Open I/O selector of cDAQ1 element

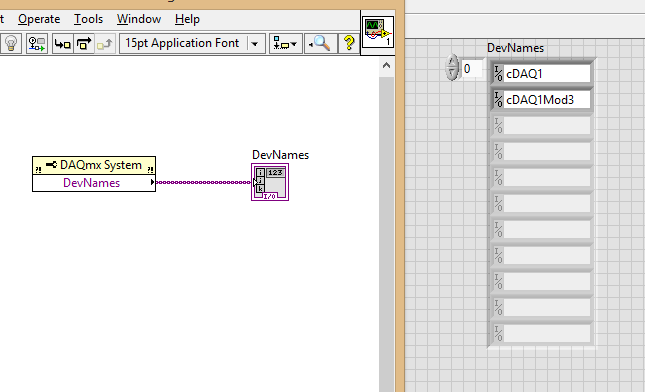(x=498, y=74)
